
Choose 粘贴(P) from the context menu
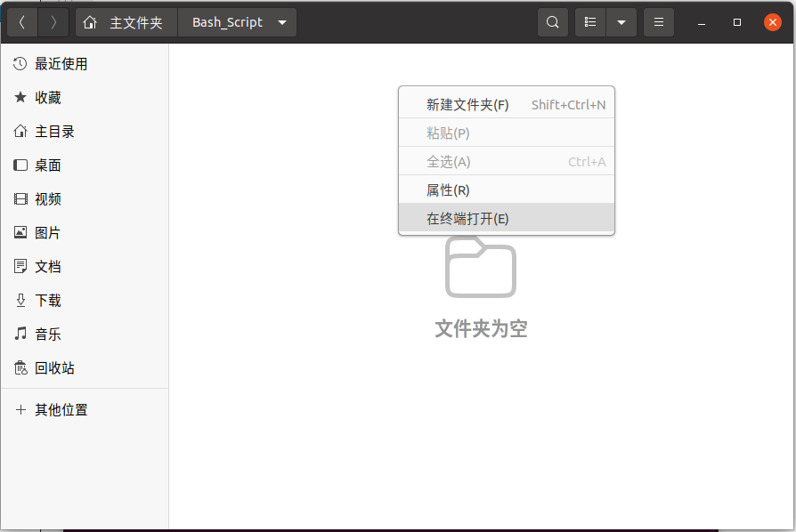[507, 133]
